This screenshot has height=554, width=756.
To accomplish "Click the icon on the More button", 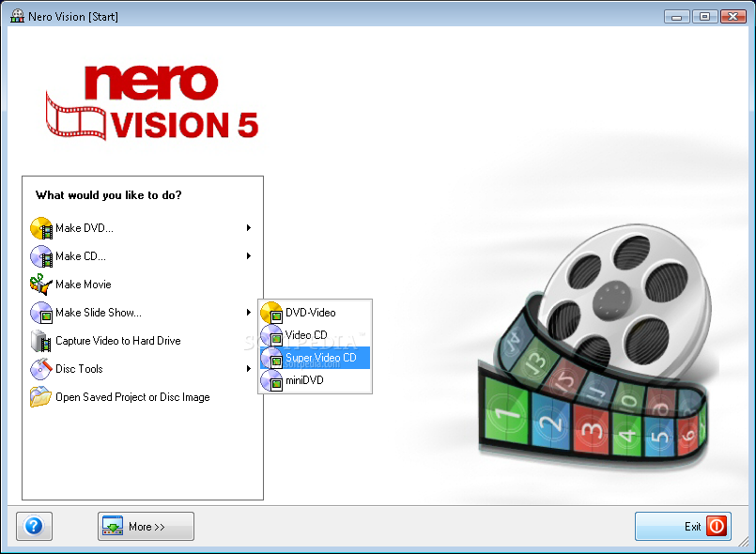I will (x=113, y=526).
